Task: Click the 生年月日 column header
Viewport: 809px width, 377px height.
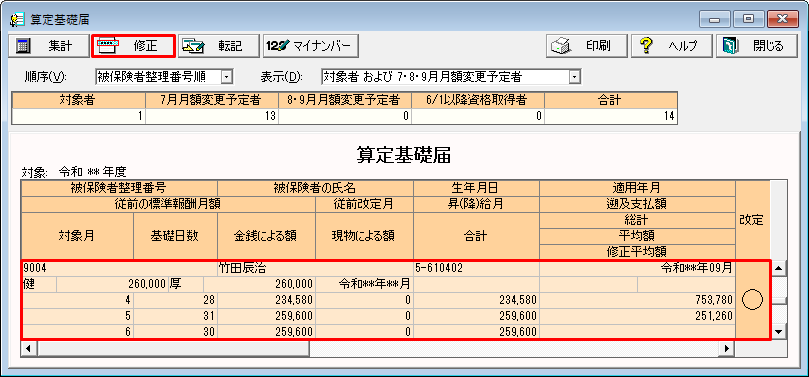Action: 477,188
